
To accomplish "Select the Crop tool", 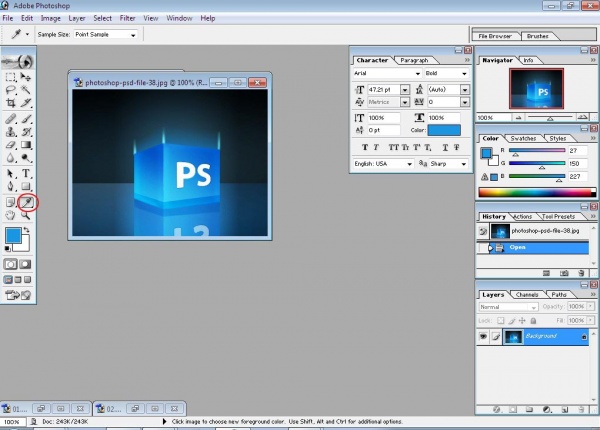I will [x=11, y=103].
